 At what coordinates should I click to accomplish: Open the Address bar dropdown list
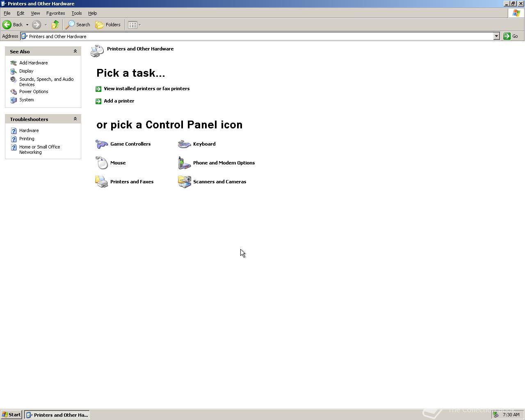click(x=496, y=36)
